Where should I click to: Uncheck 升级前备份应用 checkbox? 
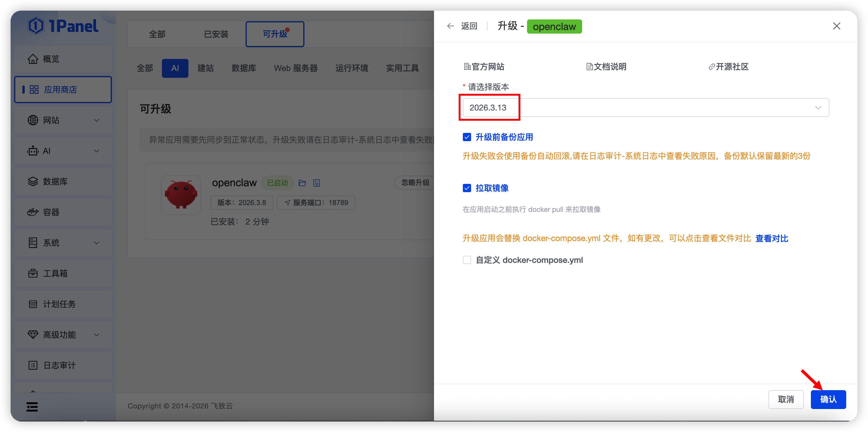pos(467,137)
